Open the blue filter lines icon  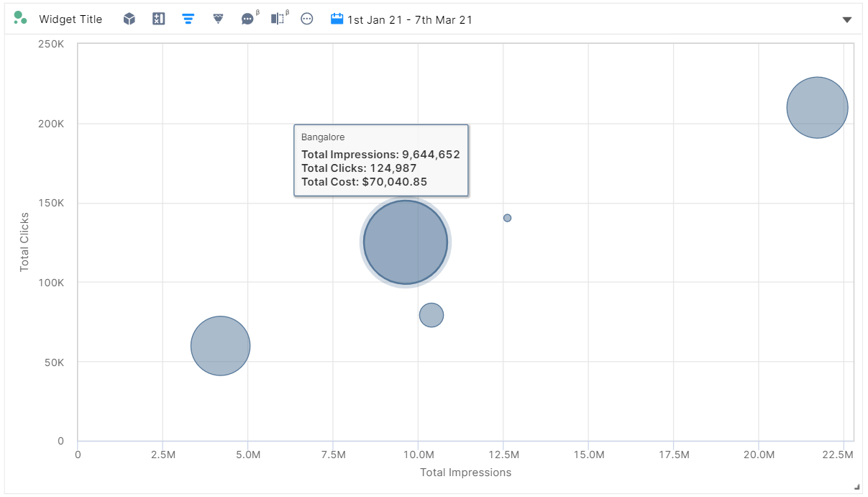188,19
